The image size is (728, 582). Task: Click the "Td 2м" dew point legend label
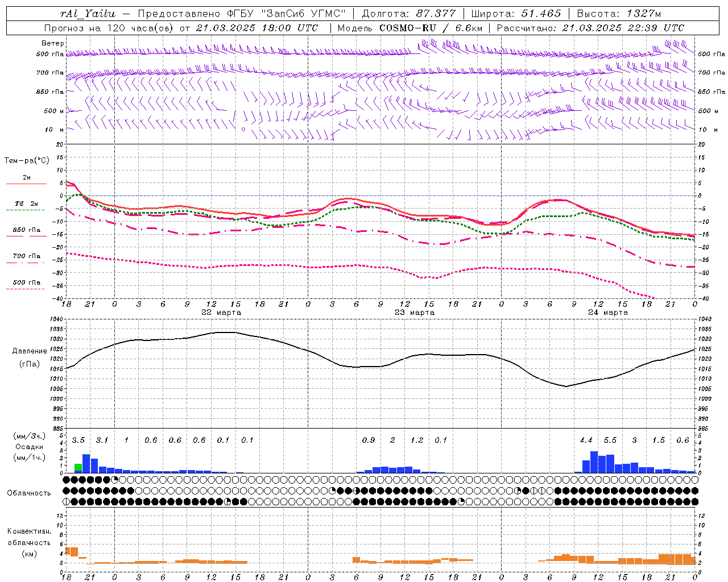[27, 203]
